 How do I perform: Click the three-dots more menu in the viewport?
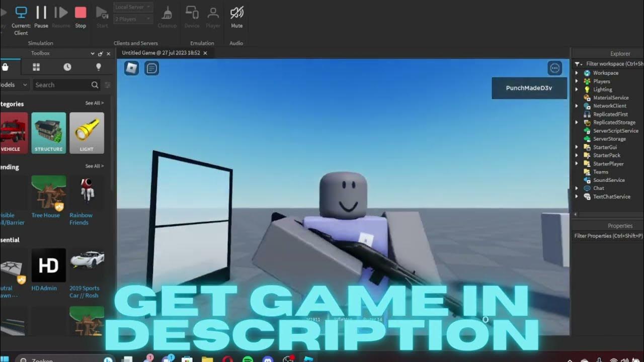(x=555, y=68)
